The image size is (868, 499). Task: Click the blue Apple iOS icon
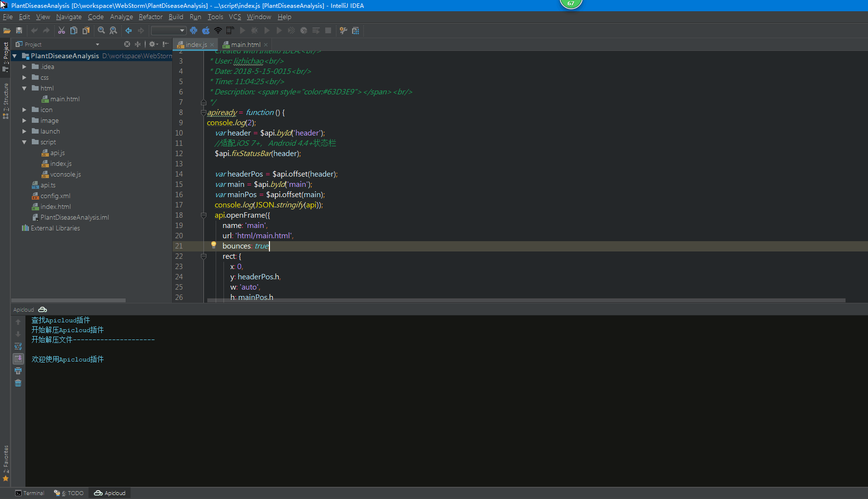[206, 30]
